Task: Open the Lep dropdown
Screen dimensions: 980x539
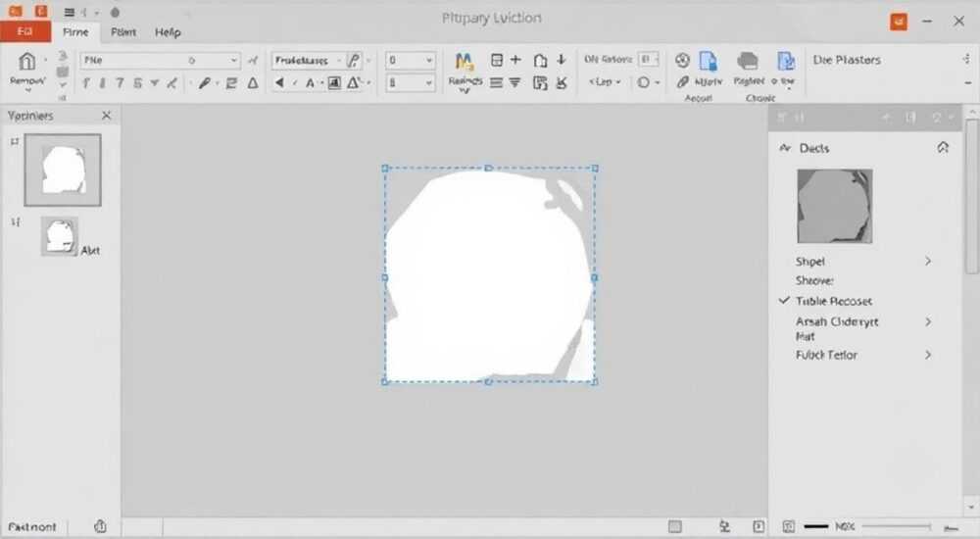Action: pos(605,82)
